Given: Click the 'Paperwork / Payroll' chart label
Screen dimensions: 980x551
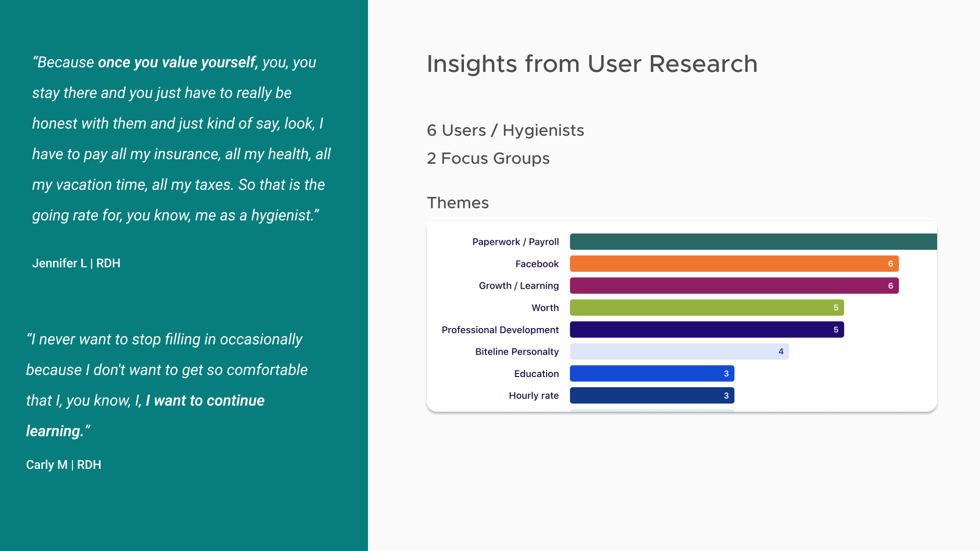Looking at the screenshot, I should tap(516, 242).
